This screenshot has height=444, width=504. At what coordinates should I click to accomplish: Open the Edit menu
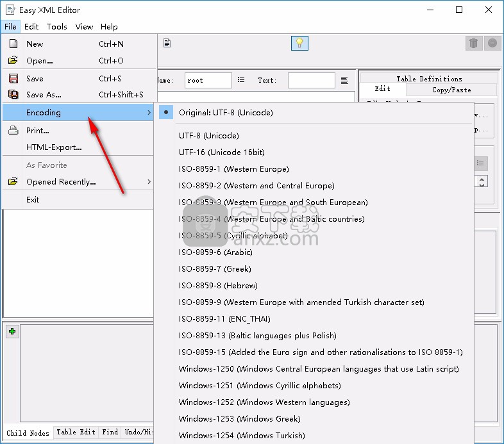click(31, 27)
